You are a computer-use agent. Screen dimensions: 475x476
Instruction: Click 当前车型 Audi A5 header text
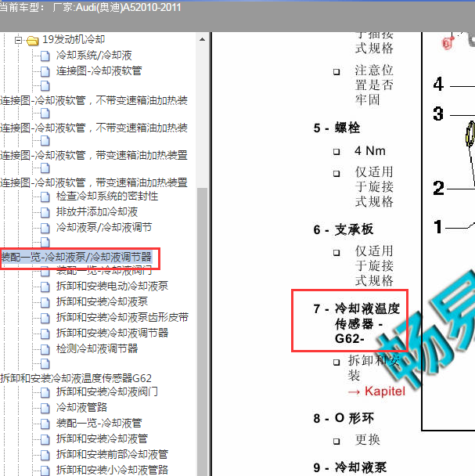(91, 7)
